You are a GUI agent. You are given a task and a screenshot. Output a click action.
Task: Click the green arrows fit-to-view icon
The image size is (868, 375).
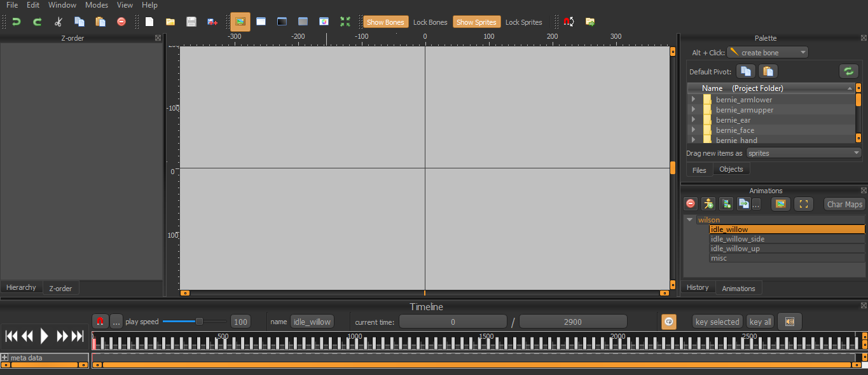click(x=345, y=22)
